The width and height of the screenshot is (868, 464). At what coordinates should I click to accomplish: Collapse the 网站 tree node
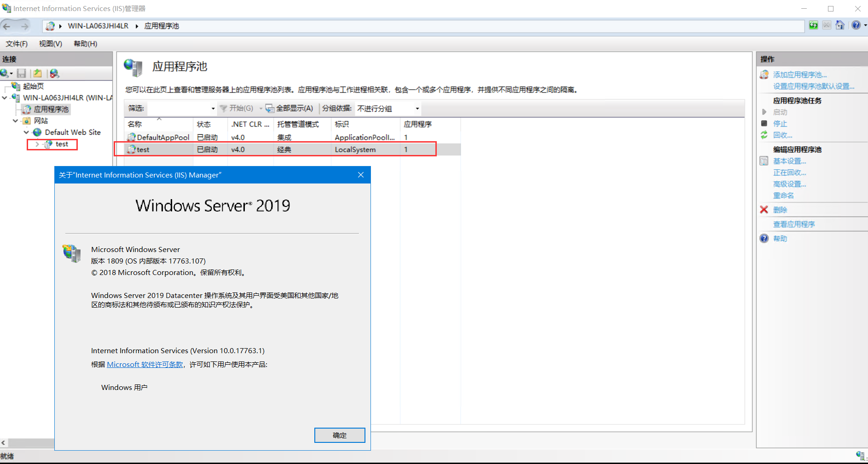coord(16,120)
